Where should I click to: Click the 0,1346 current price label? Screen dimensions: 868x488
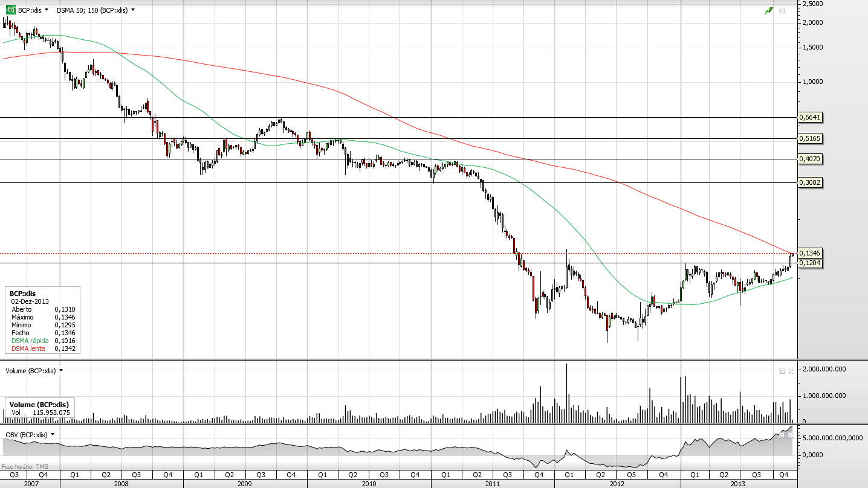810,253
